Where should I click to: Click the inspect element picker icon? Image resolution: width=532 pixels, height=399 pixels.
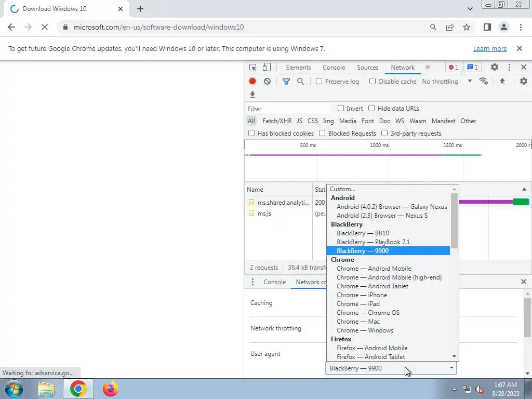(x=252, y=67)
